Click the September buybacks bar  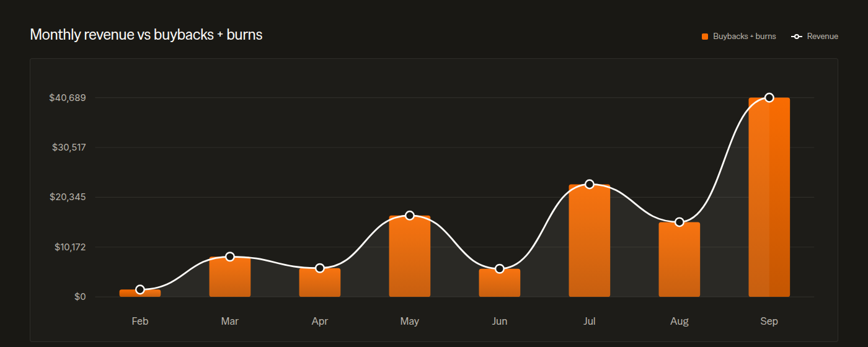(x=769, y=197)
